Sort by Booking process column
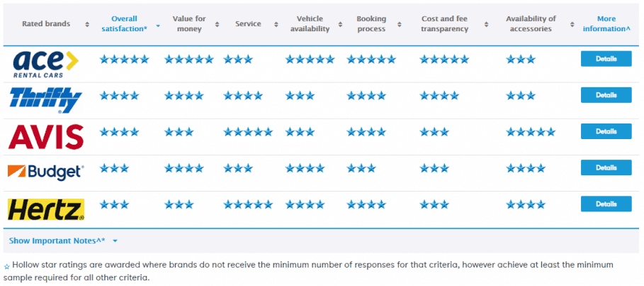This screenshot has width=644, height=286. [x=399, y=24]
